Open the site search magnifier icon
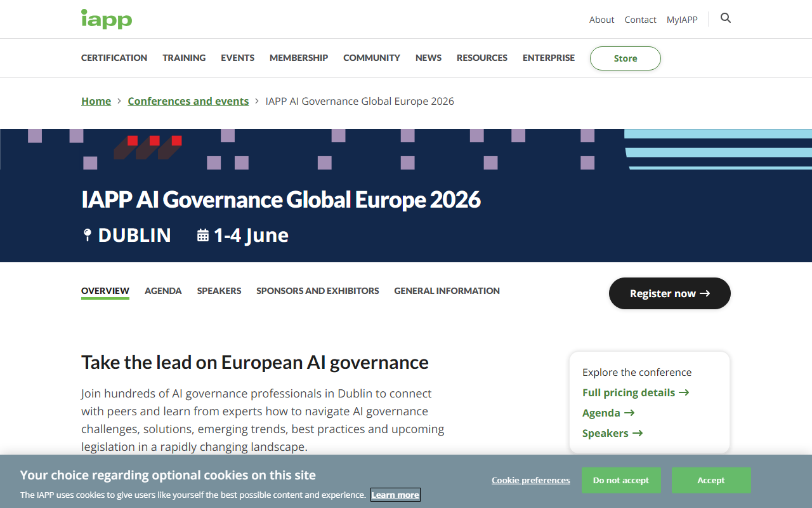Image resolution: width=812 pixels, height=508 pixels. click(x=726, y=18)
